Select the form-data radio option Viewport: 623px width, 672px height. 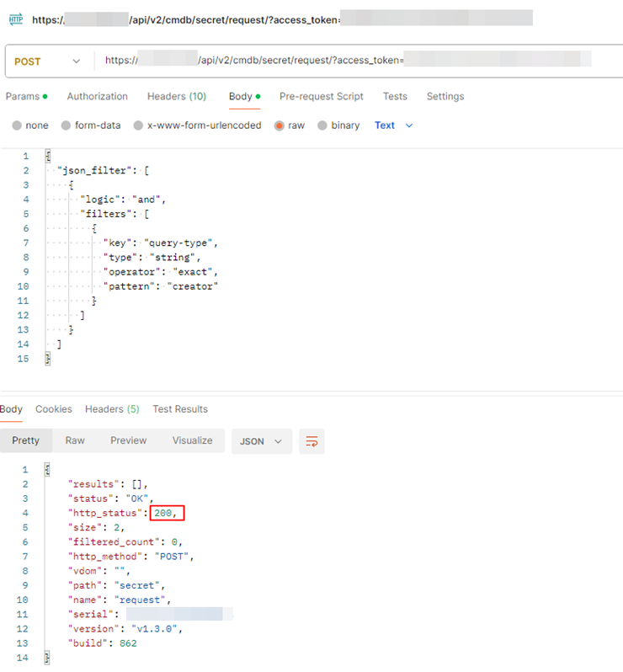(x=67, y=125)
